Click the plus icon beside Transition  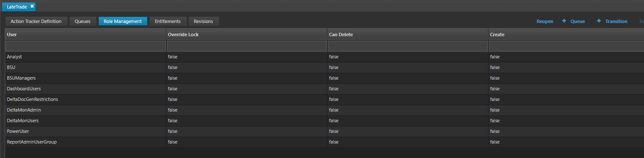point(599,21)
